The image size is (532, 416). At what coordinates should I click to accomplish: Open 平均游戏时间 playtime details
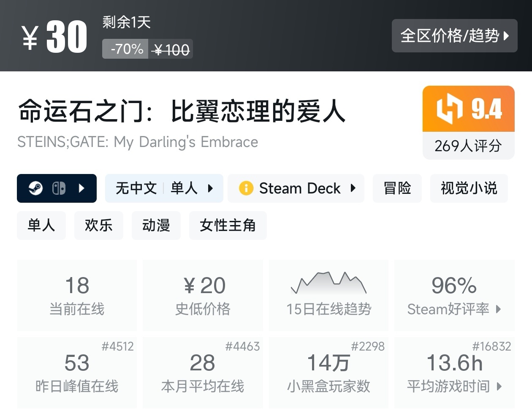coord(454,372)
